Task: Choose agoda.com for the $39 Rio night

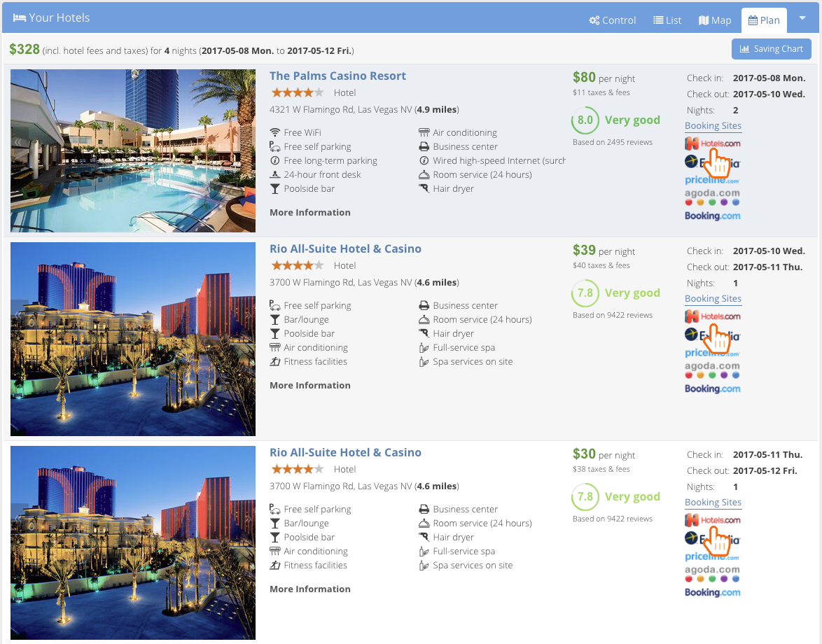Action: [x=713, y=370]
